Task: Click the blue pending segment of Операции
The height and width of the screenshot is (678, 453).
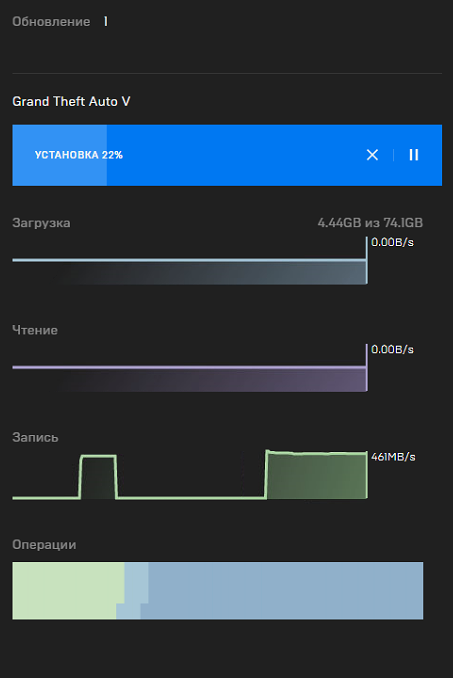Action: tap(283, 591)
